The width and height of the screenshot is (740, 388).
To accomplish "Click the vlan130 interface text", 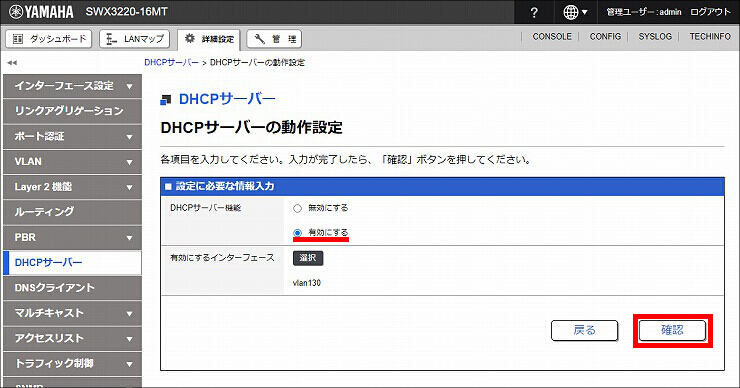I will click(307, 283).
